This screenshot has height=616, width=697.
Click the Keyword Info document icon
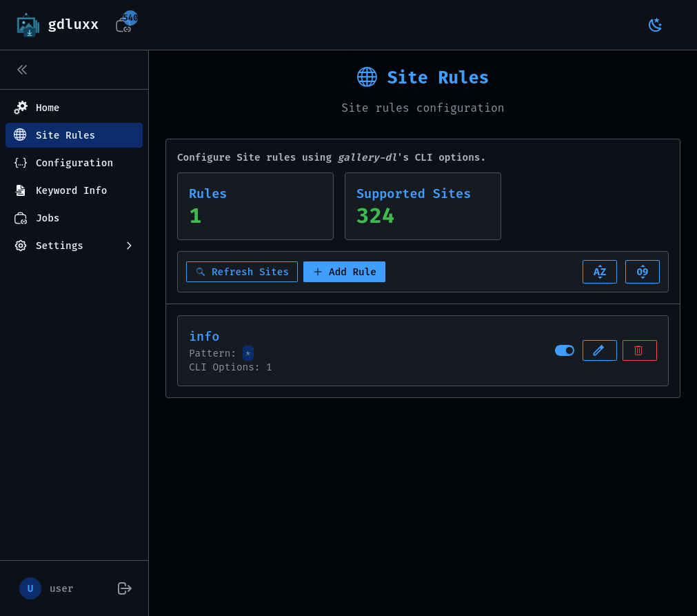[x=21, y=190]
